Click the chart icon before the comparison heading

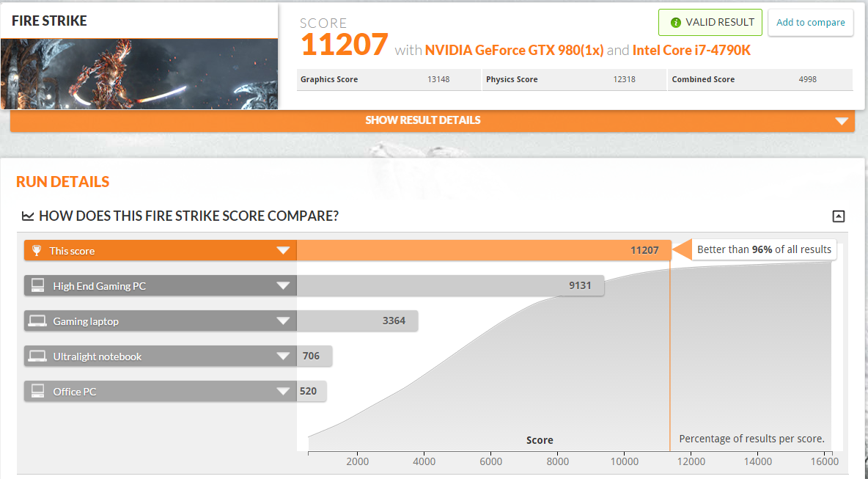[x=27, y=216]
